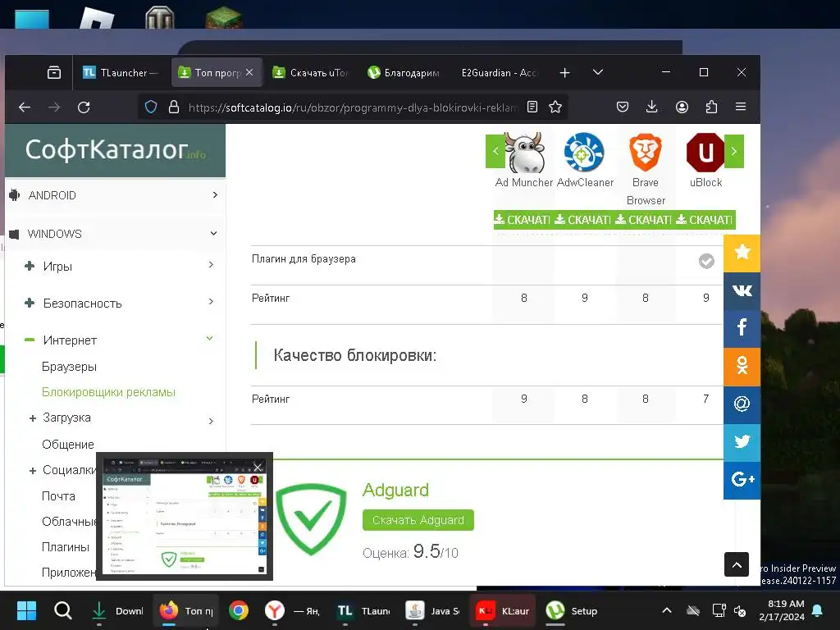Share page on Google Plus
Viewport: 840px width, 630px height.
pos(742,480)
